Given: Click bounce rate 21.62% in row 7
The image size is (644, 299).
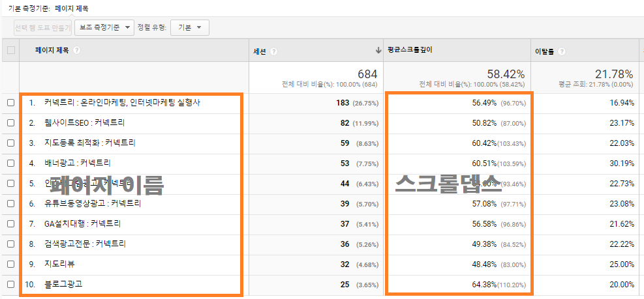Looking at the screenshot, I should (x=622, y=224).
